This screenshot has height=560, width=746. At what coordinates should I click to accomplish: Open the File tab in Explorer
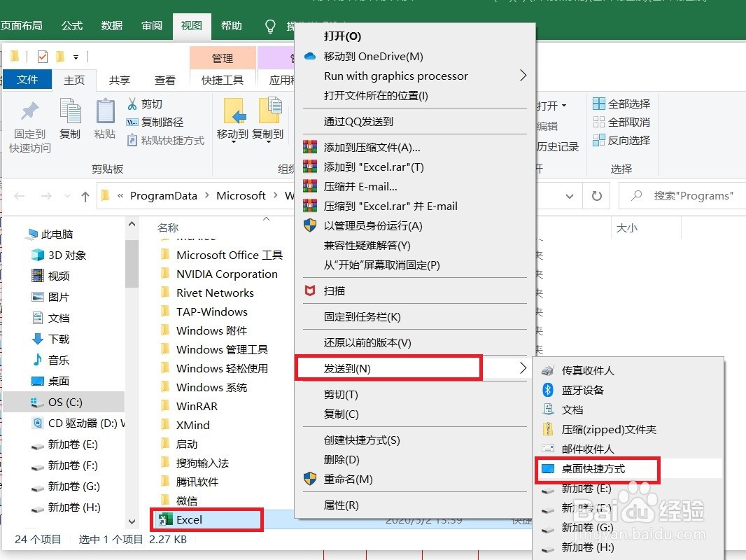(27, 80)
